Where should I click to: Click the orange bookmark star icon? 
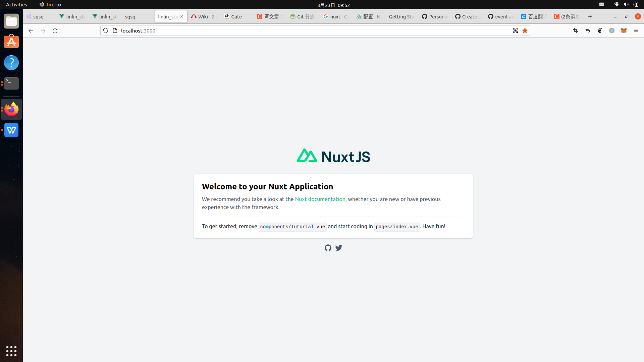click(525, 31)
